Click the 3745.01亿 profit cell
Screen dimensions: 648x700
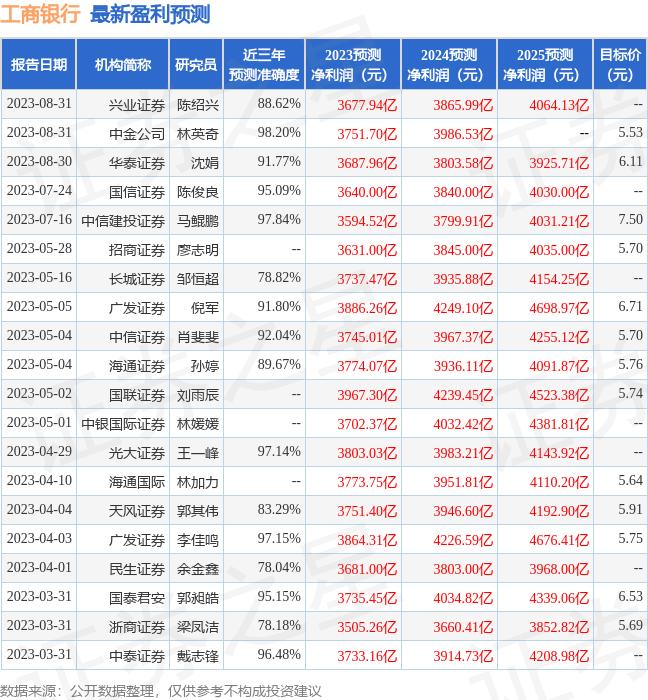click(x=367, y=337)
